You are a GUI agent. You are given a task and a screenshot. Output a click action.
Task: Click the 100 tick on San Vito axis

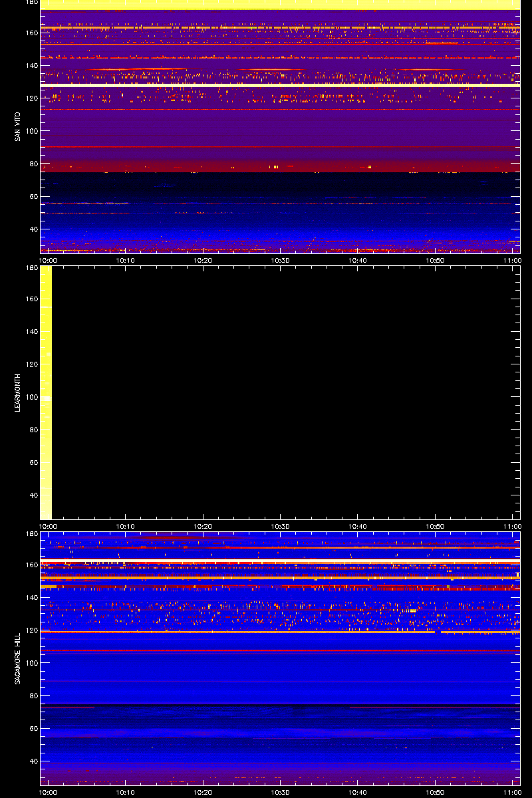(31, 131)
